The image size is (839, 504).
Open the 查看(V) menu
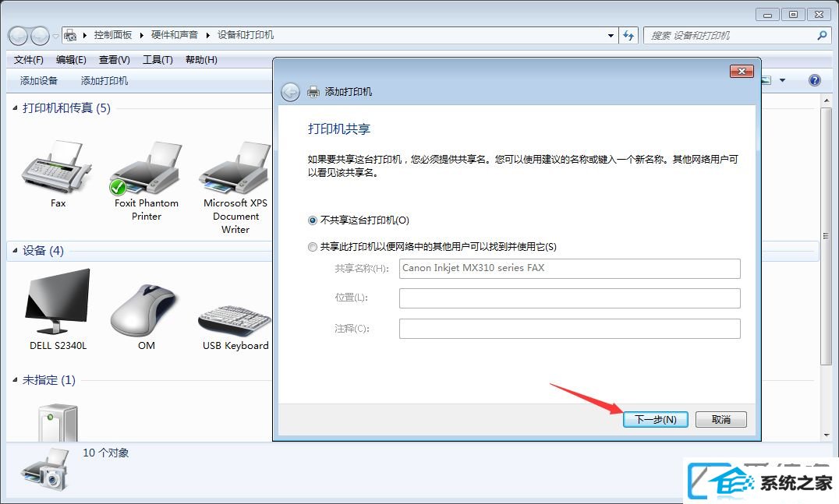pos(115,60)
